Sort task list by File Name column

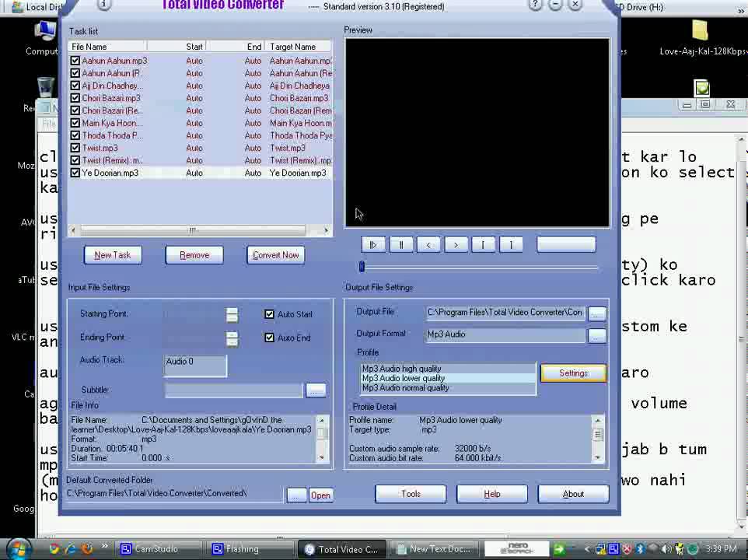(107, 47)
